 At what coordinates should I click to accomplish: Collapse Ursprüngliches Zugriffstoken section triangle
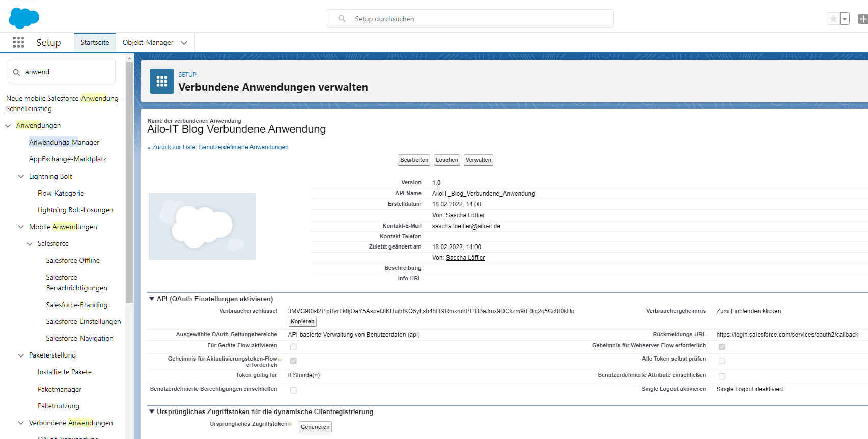point(151,411)
